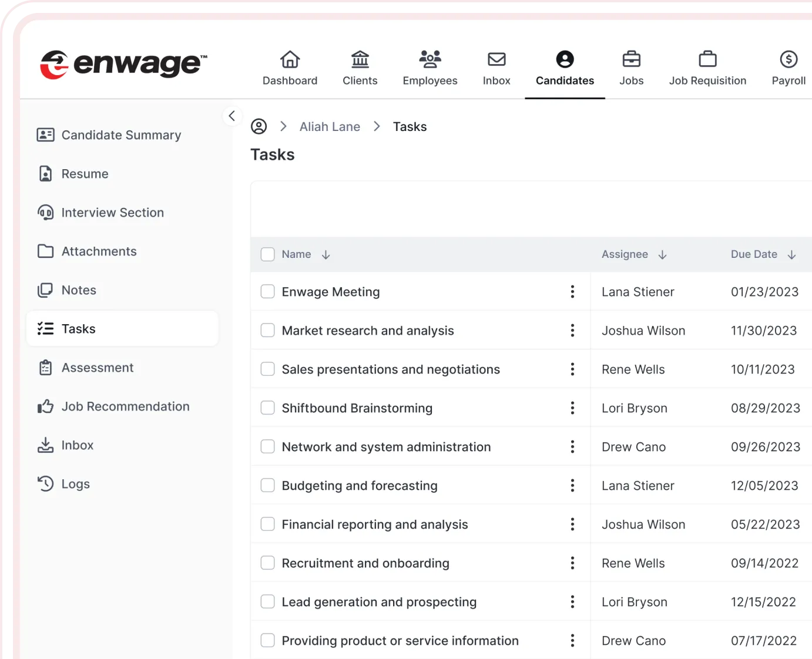Click the Aliah Lane breadcrumb link

330,127
